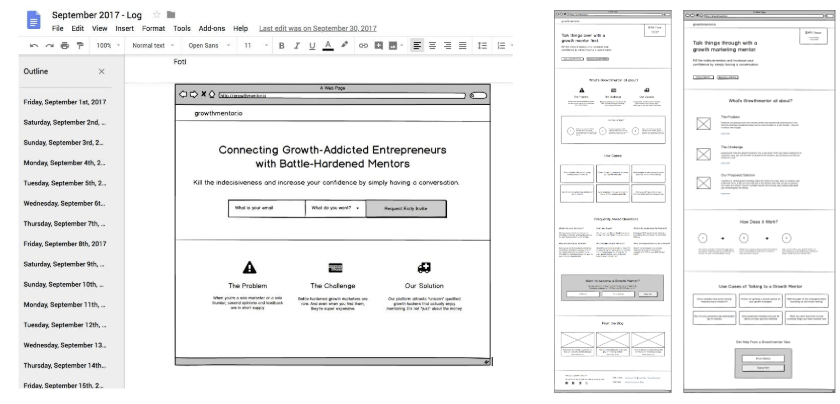Open the Tools menu
840x404 pixels.
182,28
